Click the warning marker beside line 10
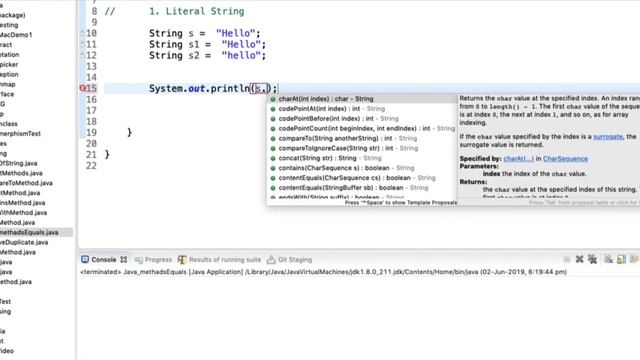640x360 pixels. 82,33
